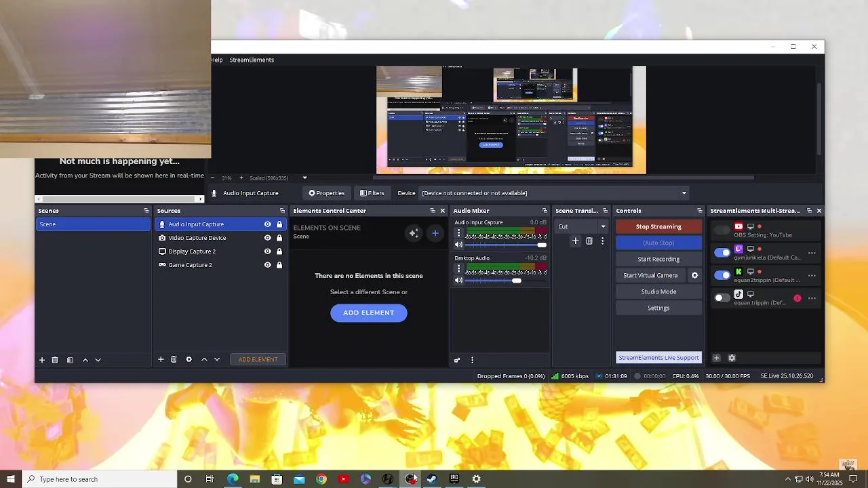Open preview scaling dropdown arrow
The width and height of the screenshot is (868, 488).
tap(304, 178)
